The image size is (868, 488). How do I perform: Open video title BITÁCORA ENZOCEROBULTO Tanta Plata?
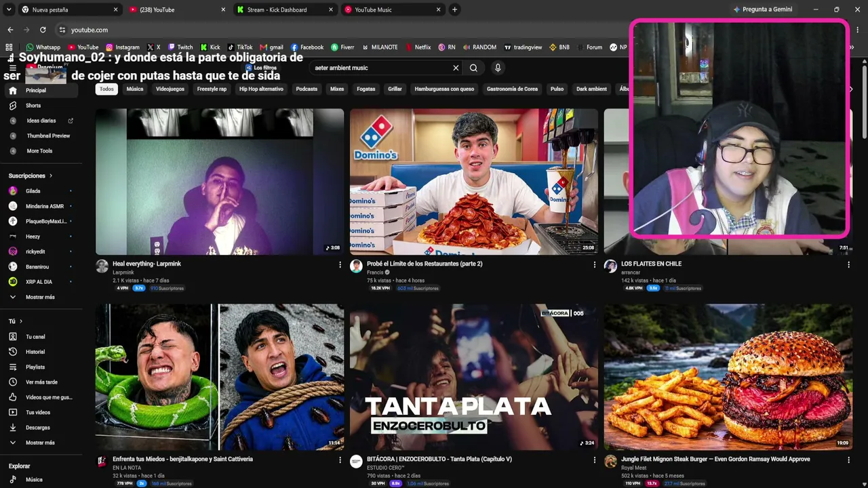point(439,459)
